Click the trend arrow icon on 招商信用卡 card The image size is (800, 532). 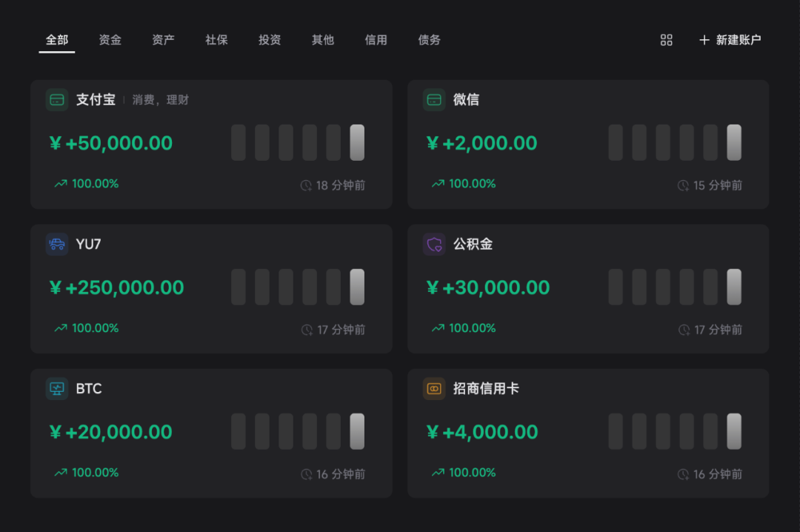coord(438,472)
